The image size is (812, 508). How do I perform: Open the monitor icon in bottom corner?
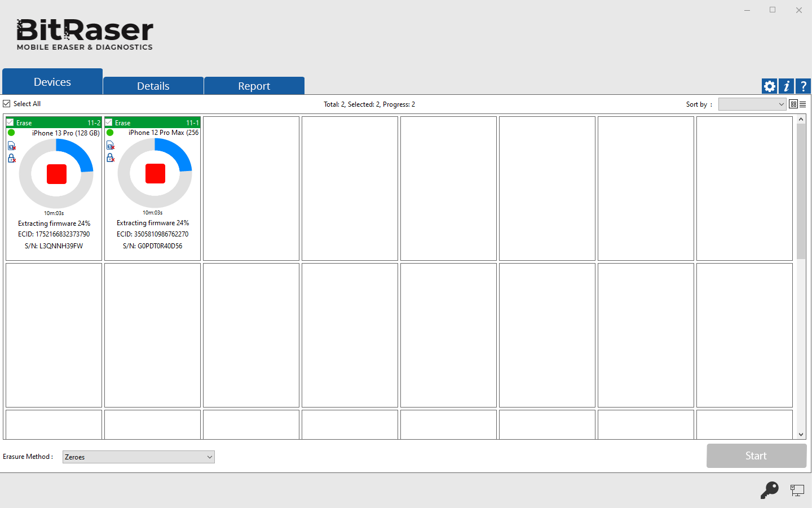797,491
